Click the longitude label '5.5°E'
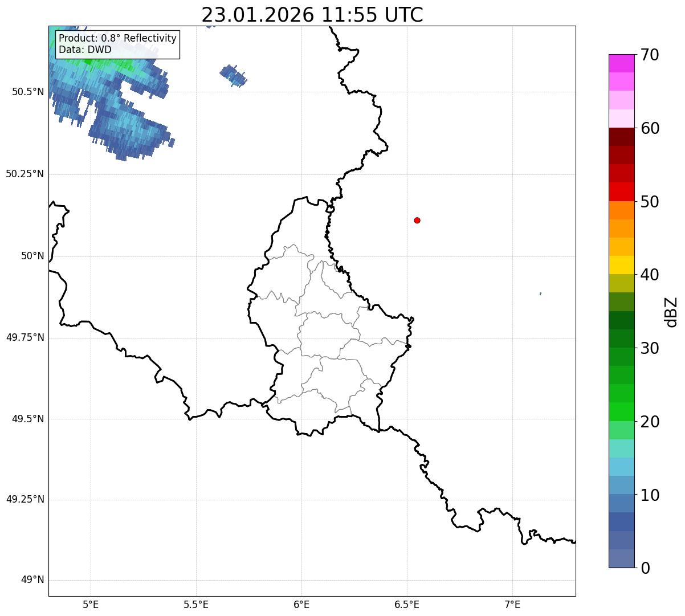Screen dimensions: 685x616 (x=196, y=604)
